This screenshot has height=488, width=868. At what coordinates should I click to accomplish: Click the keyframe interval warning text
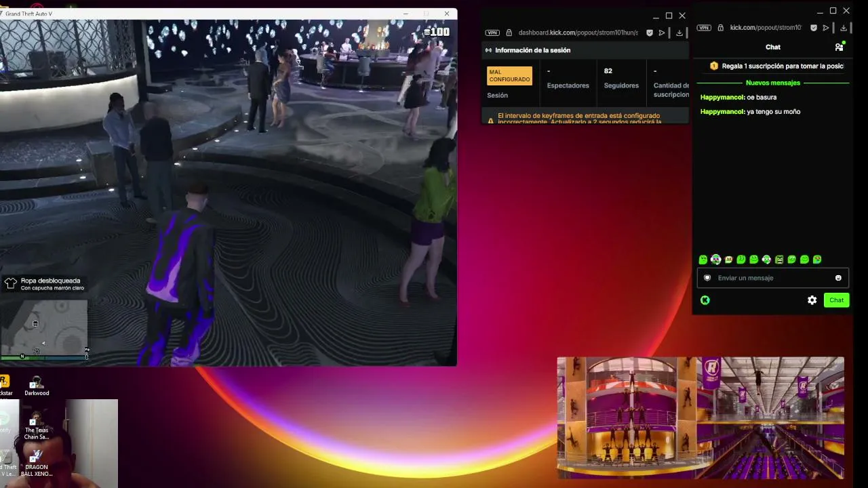[x=579, y=119]
